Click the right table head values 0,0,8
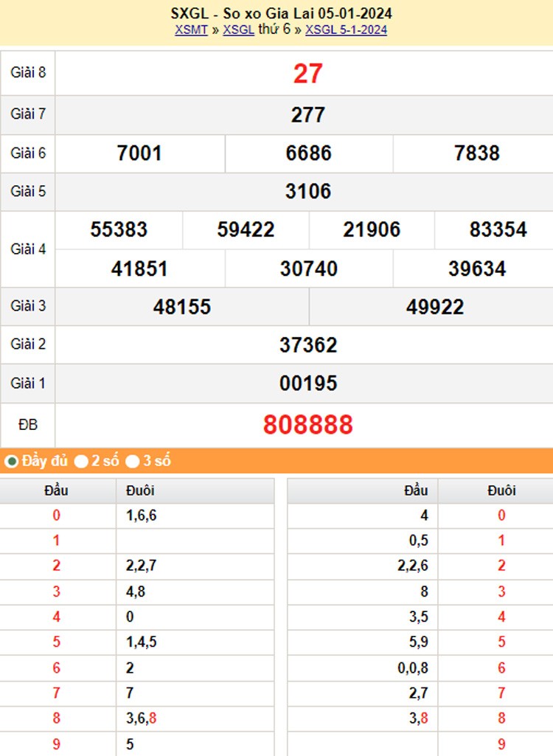This screenshot has width=553, height=756. coord(413,667)
